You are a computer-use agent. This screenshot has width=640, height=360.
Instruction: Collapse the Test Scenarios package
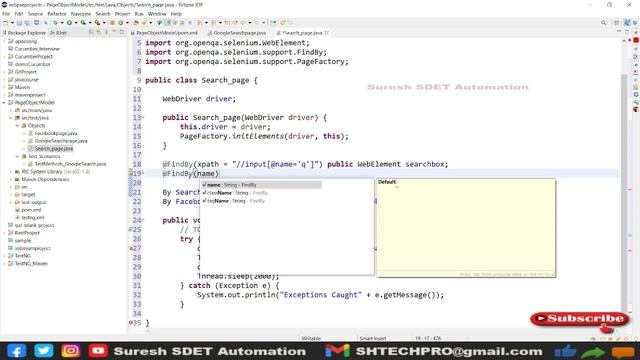(x=18, y=156)
